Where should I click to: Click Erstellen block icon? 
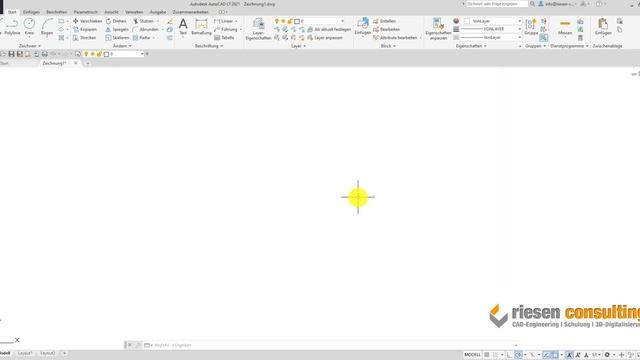[x=384, y=21]
